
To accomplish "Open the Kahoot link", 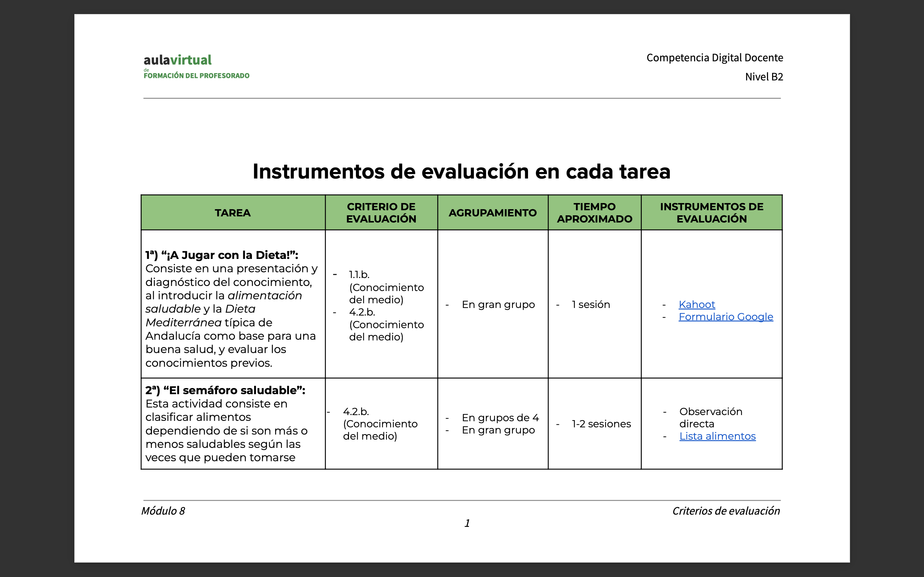I will [x=697, y=304].
